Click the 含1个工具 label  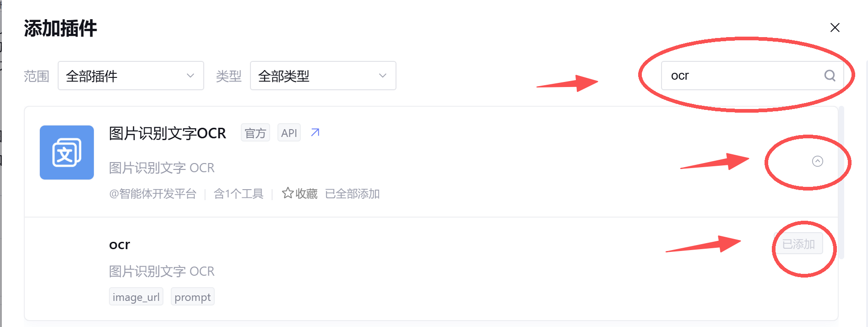tap(239, 194)
